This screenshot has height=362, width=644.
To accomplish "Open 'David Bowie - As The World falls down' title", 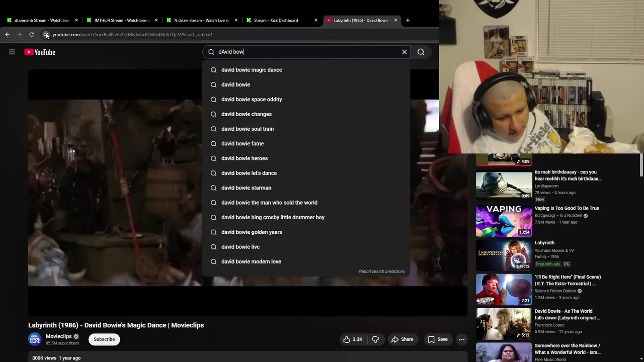I will (567, 314).
